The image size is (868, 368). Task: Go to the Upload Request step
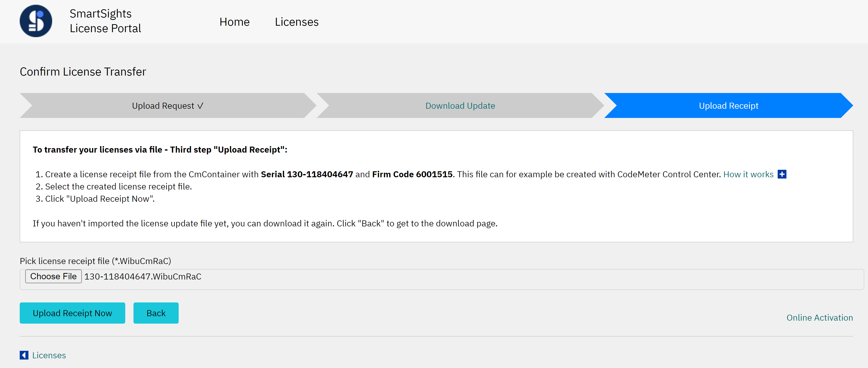tap(167, 106)
